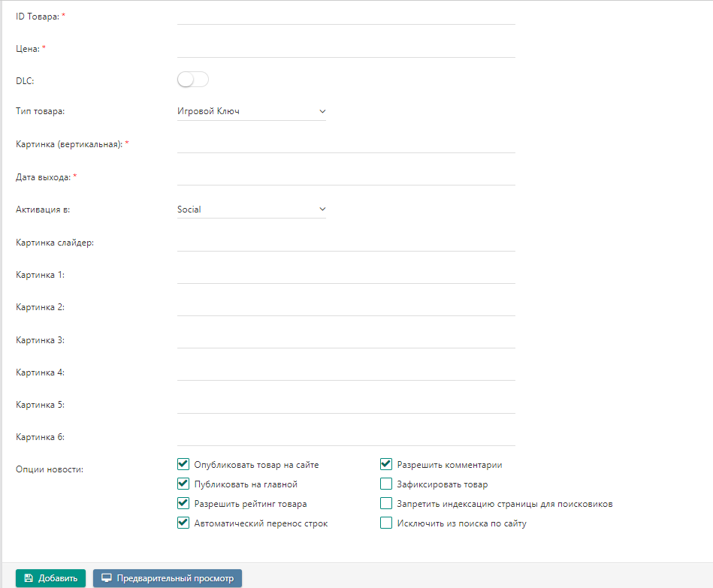The height and width of the screenshot is (588, 713).
Task: Uncheck Опубликовать товар на сайте checkbox
Action: tap(183, 465)
